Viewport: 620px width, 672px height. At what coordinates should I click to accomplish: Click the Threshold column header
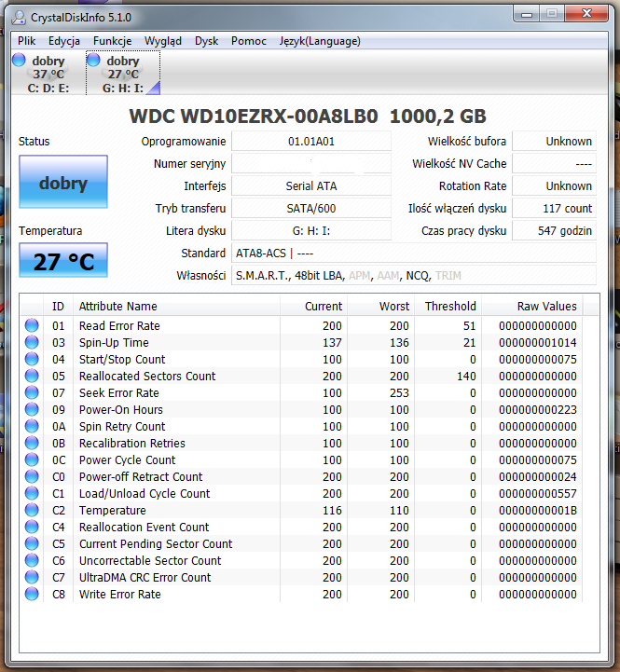pyautogui.click(x=448, y=306)
